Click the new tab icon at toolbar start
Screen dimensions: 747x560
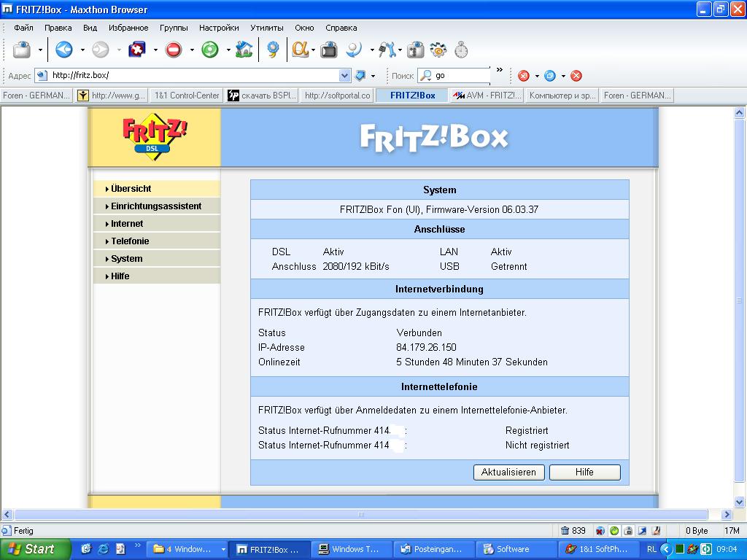coord(22,50)
